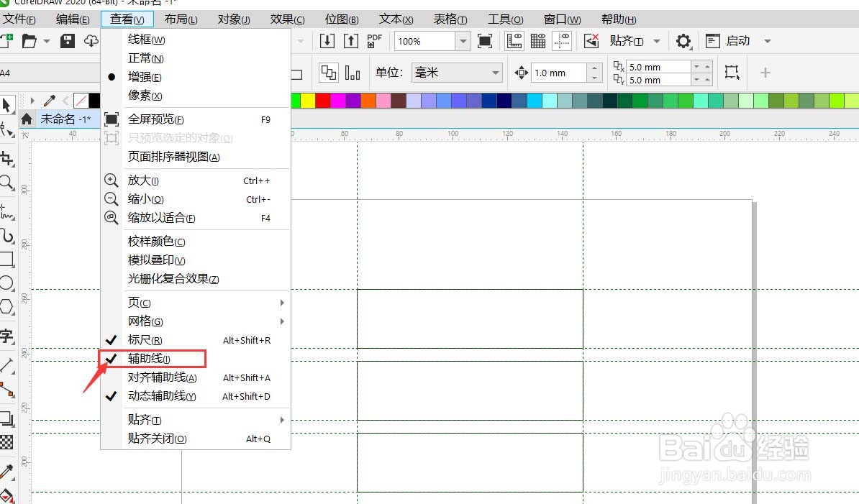This screenshot has width=859, height=504.
Task: Open the 效果 menu
Action: 287,19
